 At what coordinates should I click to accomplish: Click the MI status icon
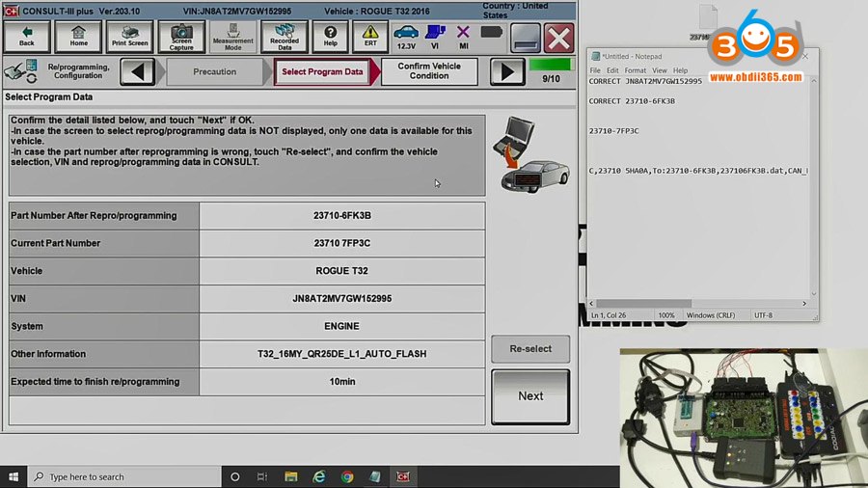pos(463,37)
